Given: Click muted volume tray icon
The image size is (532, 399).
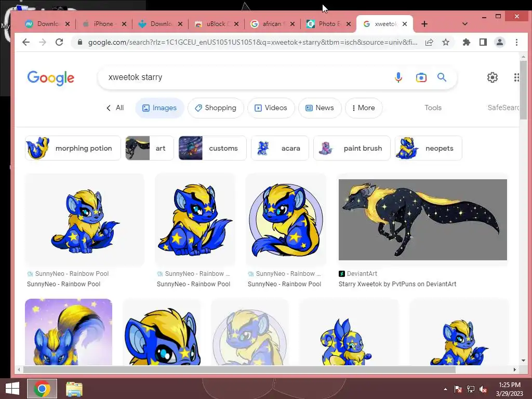Looking at the screenshot, I should pyautogui.click(x=483, y=389).
